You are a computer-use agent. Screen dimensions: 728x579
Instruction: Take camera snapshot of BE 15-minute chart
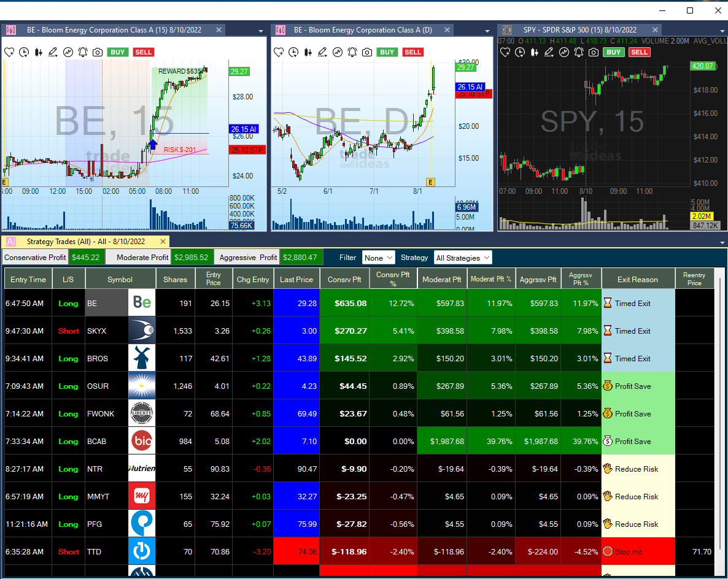tap(98, 52)
